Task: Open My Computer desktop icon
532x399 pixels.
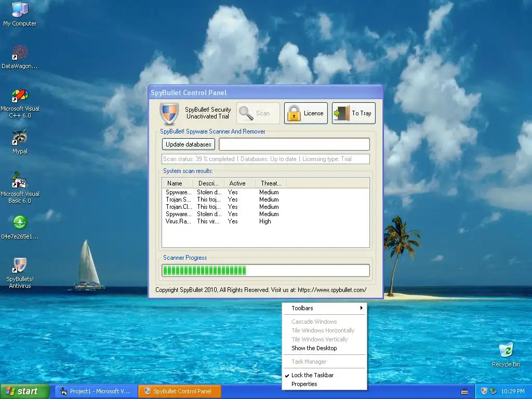Action: 20,14
